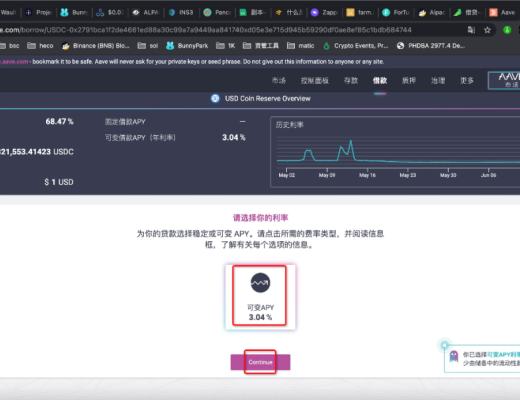Open the Binance (BNB) Blo... bookmark

(96, 46)
